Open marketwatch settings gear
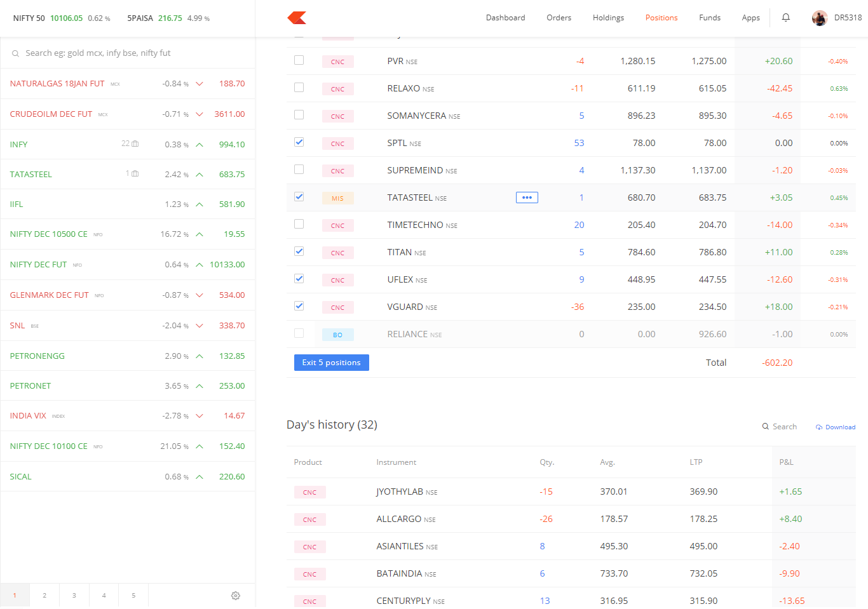 (x=236, y=596)
